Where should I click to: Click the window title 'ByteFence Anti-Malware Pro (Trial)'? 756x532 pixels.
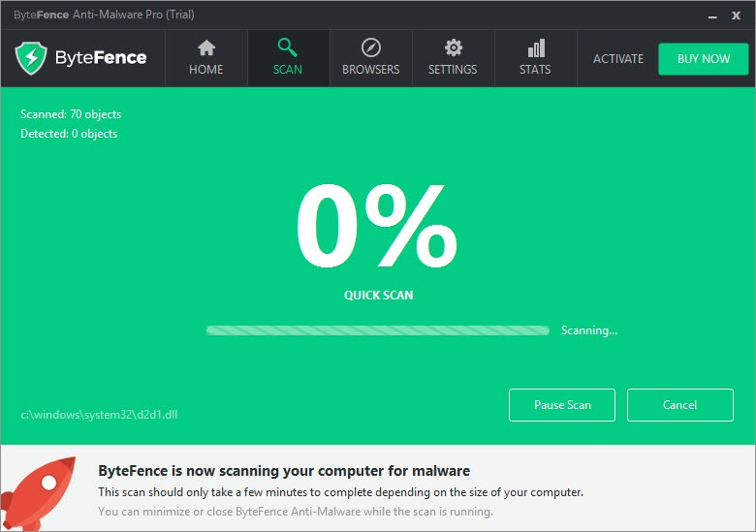(x=104, y=15)
